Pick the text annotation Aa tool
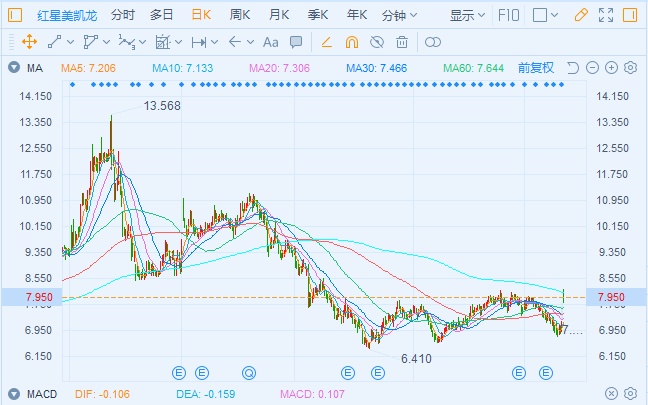 270,42
